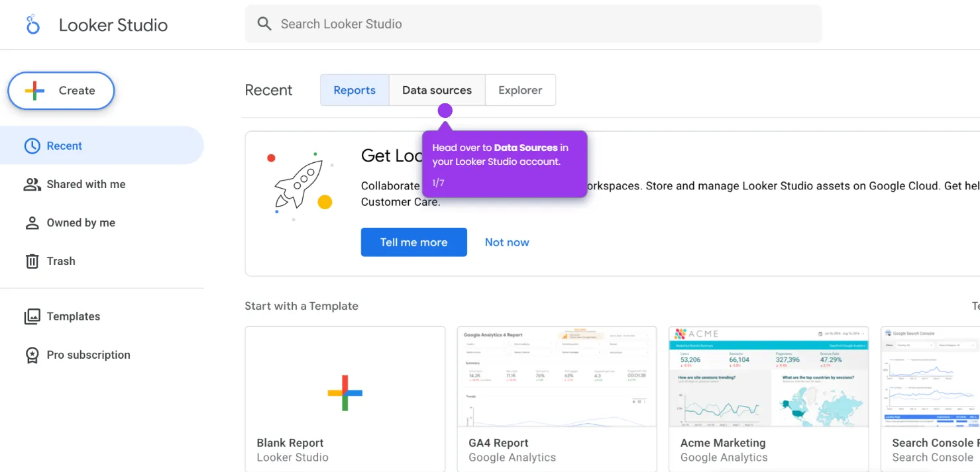The width and height of the screenshot is (980, 472).
Task: Open Owned by me in sidebar
Action: (101, 222)
